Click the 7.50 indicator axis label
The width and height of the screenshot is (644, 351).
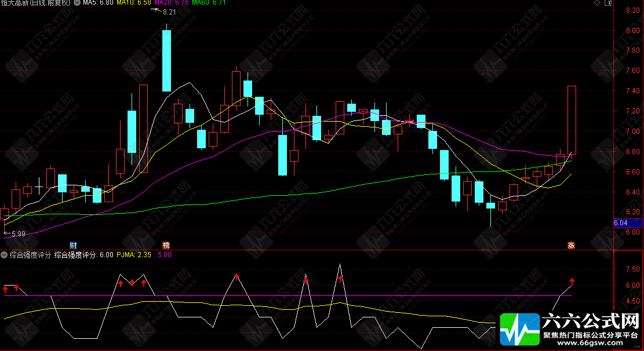click(x=632, y=269)
